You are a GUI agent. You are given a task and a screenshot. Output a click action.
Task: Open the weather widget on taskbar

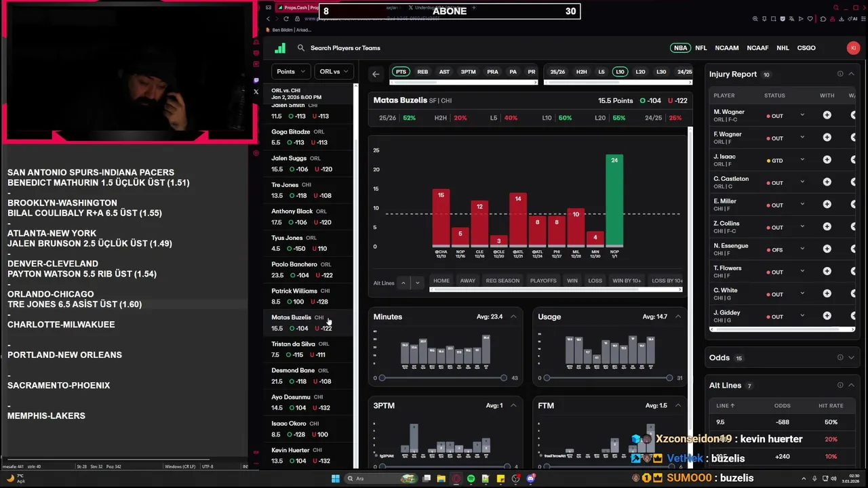(x=17, y=479)
